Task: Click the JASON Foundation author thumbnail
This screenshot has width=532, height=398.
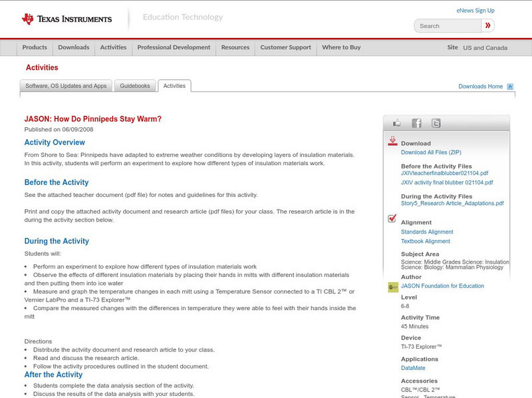Action: tap(393, 288)
